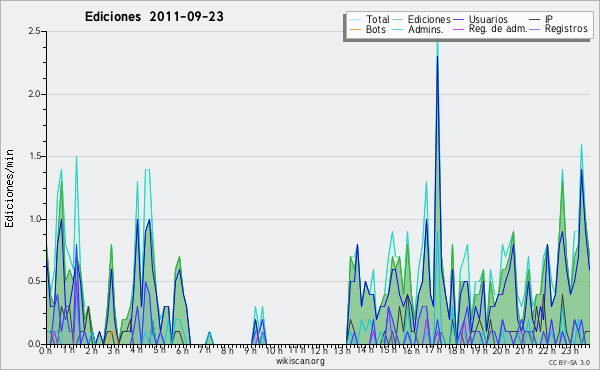Click the '17 h' x-axis label
The image size is (600, 370).
pos(434,350)
